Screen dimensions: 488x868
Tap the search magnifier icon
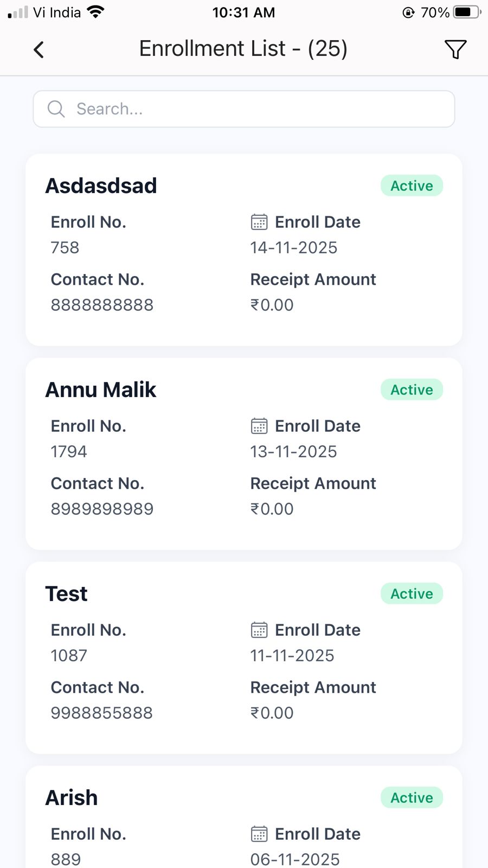[x=56, y=109]
